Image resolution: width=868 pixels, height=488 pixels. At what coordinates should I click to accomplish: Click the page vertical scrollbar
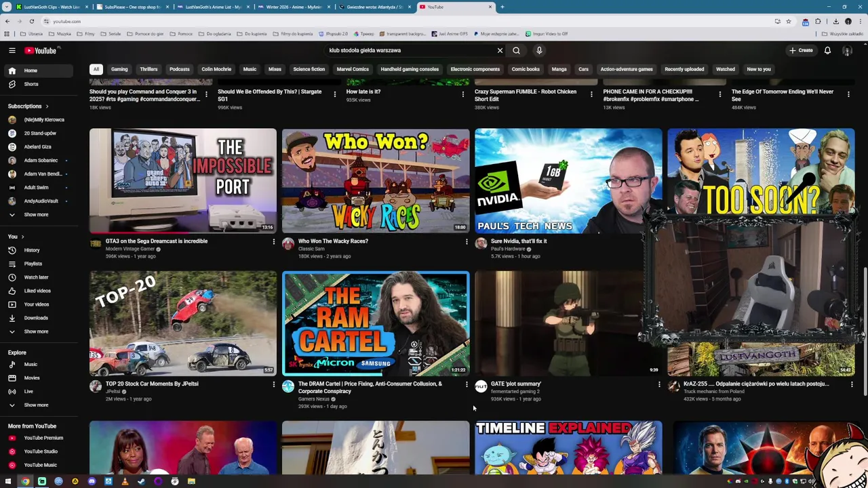tap(865, 332)
